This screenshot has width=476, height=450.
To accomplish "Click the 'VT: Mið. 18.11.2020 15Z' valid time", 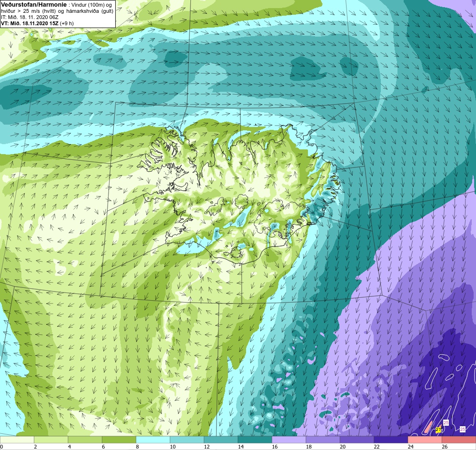I will click(30, 23).
